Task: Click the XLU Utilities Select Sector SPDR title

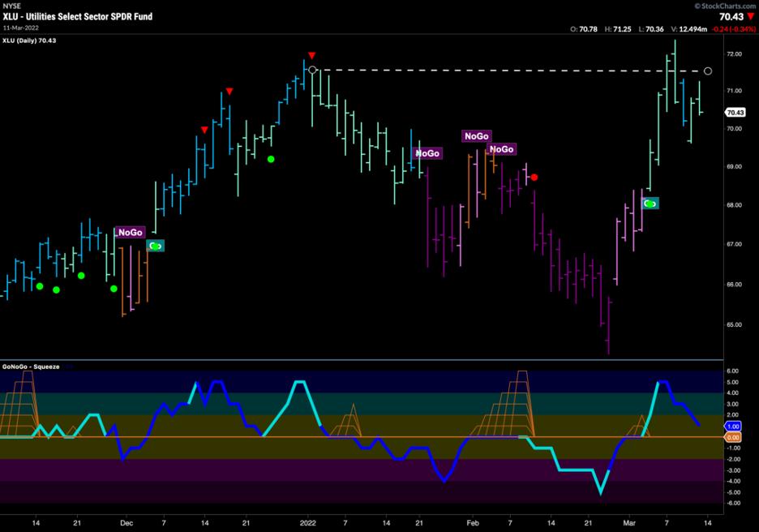Action: pyautogui.click(x=77, y=16)
